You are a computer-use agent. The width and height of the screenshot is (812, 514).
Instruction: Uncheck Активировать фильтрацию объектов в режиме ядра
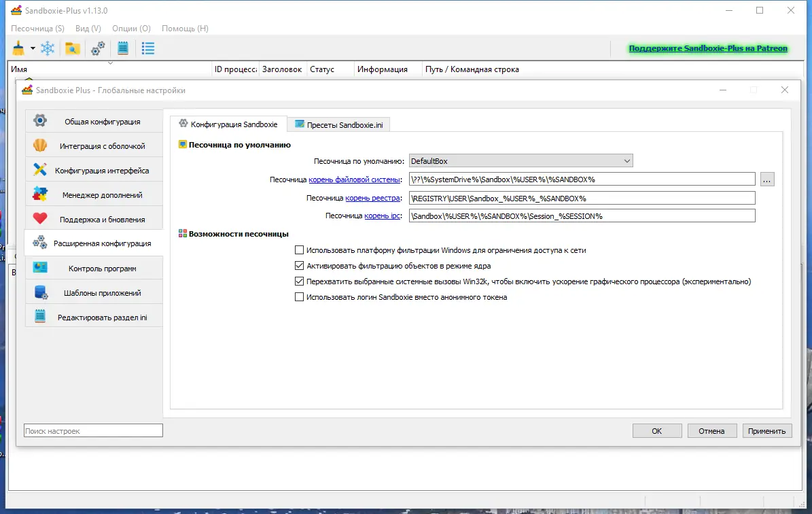pyautogui.click(x=300, y=266)
